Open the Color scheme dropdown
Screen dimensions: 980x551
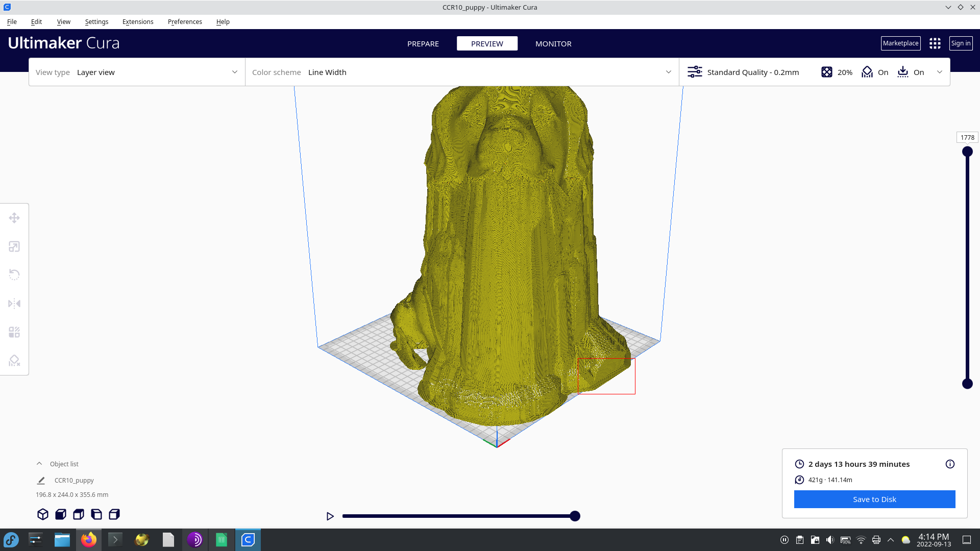pyautogui.click(x=462, y=72)
